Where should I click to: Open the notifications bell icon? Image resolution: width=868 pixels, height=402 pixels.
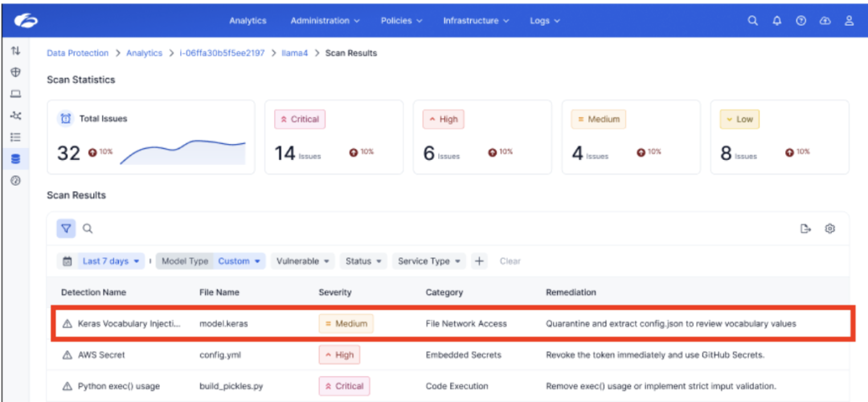pos(776,21)
